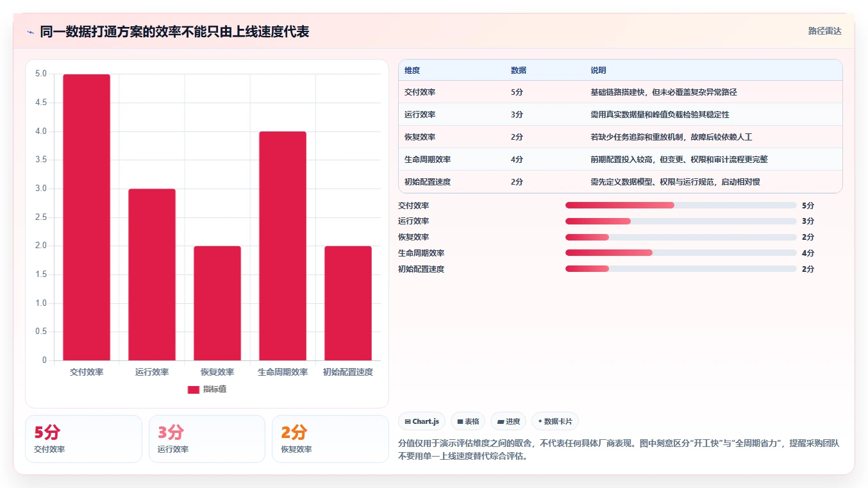Click the lightning icon beside the title

coord(30,31)
